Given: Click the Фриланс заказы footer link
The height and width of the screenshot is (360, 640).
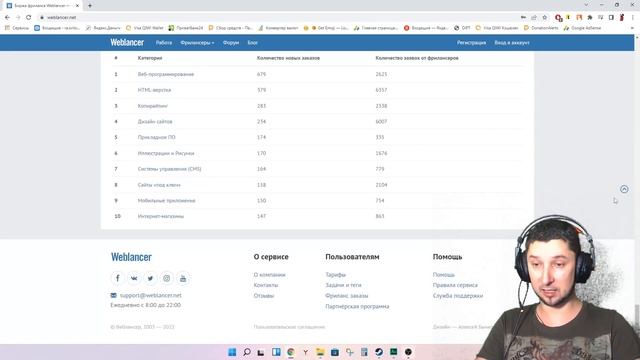Looking at the screenshot, I should [347, 296].
